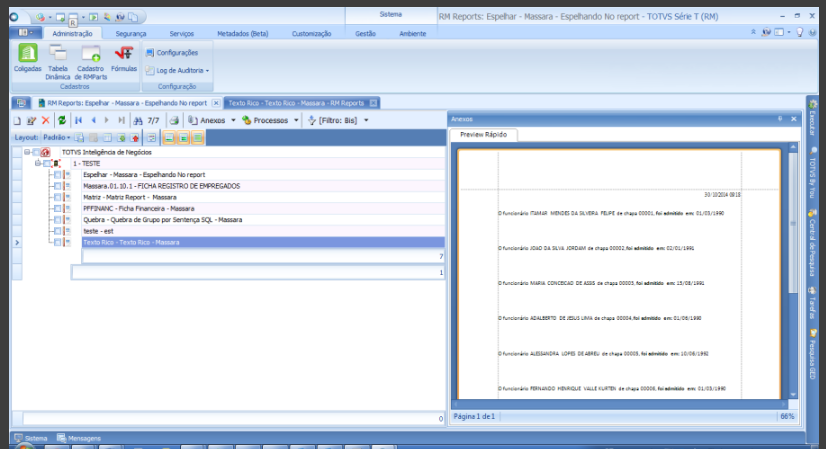Delete the selected report with red X
This screenshot has height=449, width=826.
pos(46,121)
